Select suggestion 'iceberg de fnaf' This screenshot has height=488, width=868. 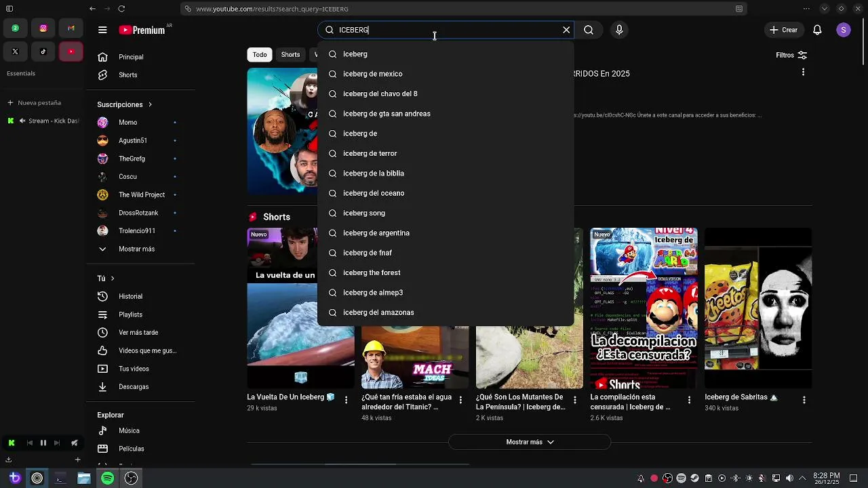[446, 253]
